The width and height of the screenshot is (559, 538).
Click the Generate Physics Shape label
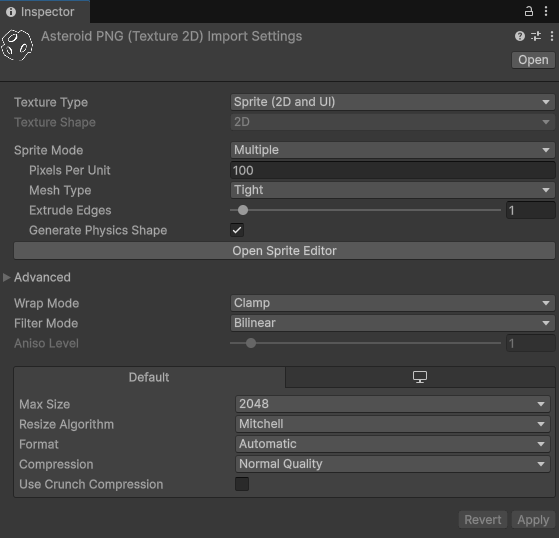[x=98, y=230]
